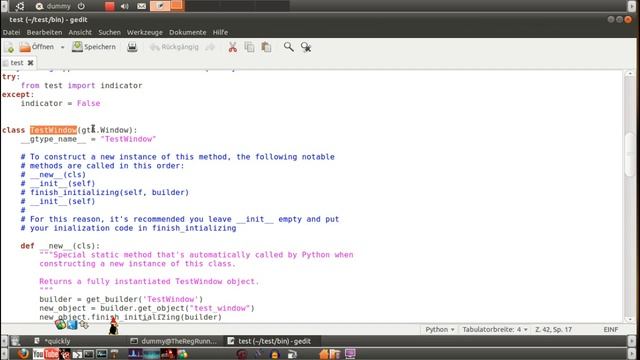Paste with the clipboard icon
The height and width of the screenshot is (360, 640).
pyautogui.click(x=266, y=47)
